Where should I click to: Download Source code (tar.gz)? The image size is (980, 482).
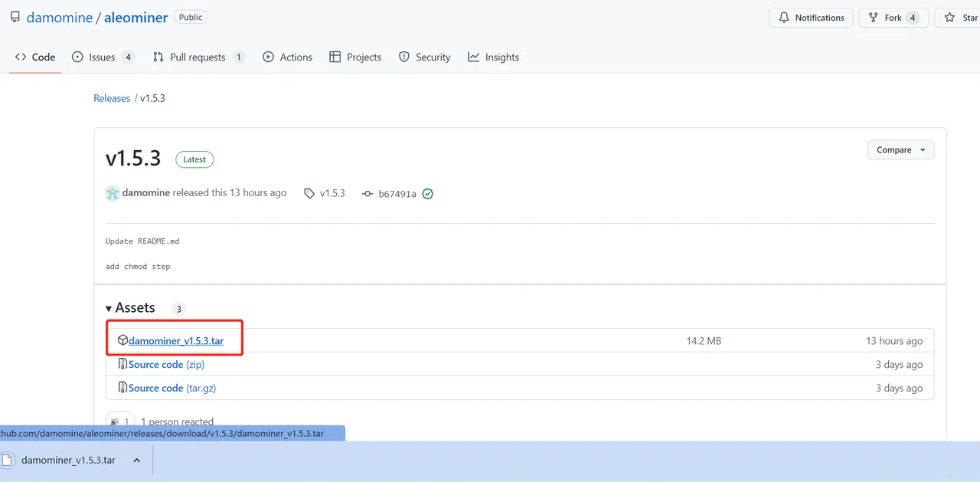tap(172, 388)
